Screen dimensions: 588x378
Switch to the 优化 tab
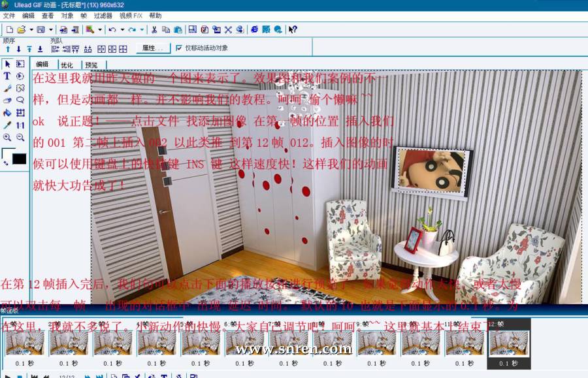pos(67,65)
